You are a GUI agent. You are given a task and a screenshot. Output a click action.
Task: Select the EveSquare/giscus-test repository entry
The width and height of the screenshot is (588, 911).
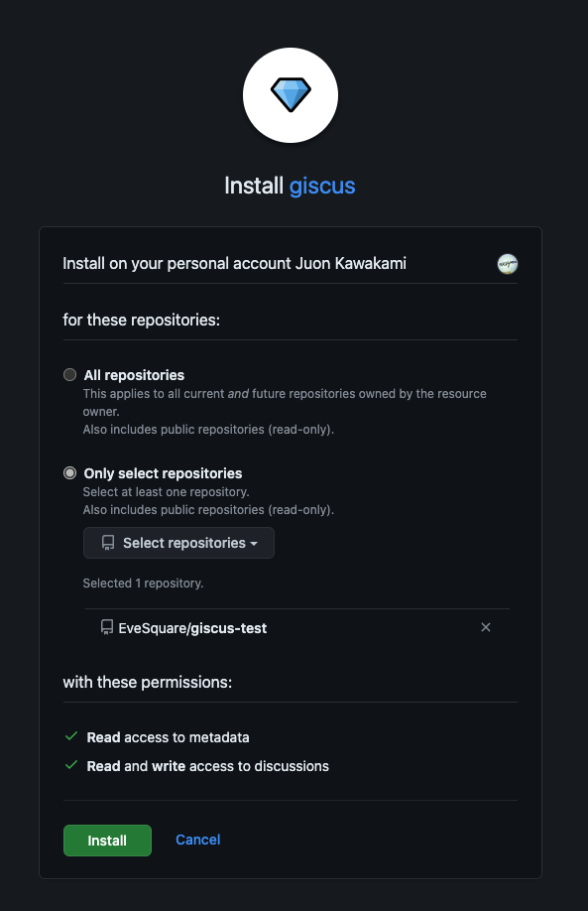(192, 628)
